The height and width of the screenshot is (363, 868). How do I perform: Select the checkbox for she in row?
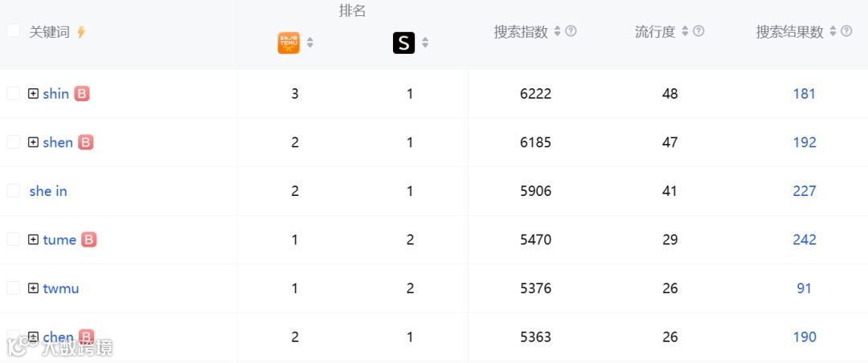[x=14, y=191]
